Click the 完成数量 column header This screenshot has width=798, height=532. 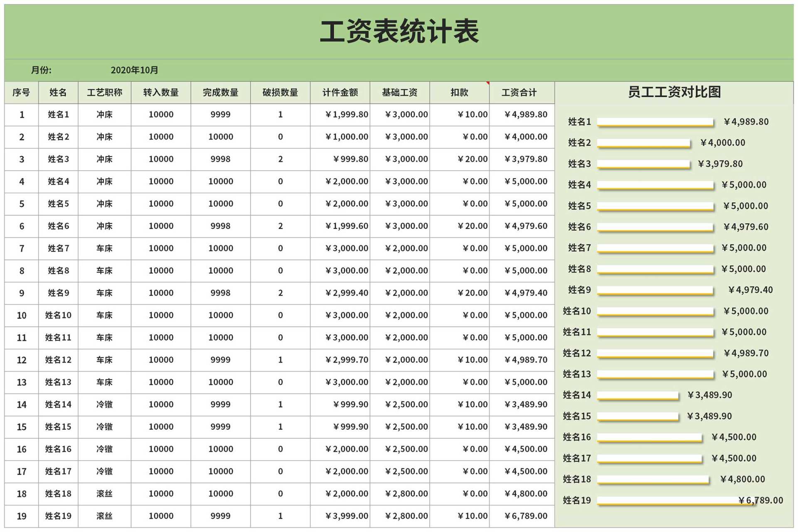coord(221,93)
